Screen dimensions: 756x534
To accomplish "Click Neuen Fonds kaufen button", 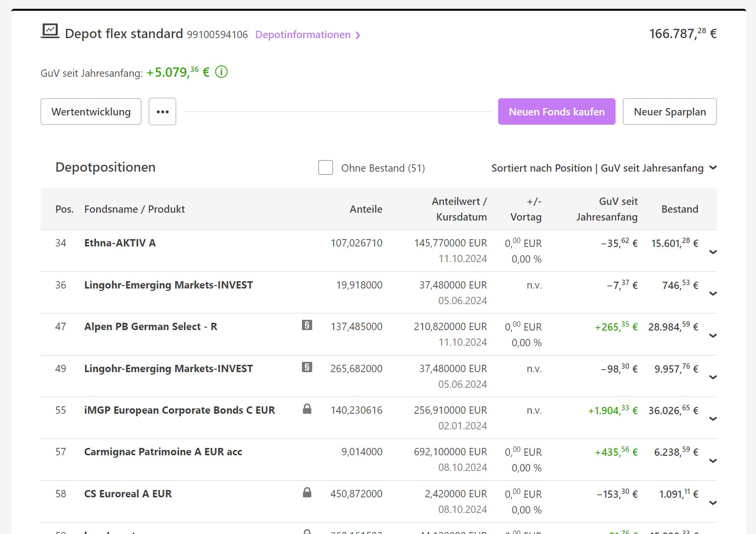I will point(556,112).
